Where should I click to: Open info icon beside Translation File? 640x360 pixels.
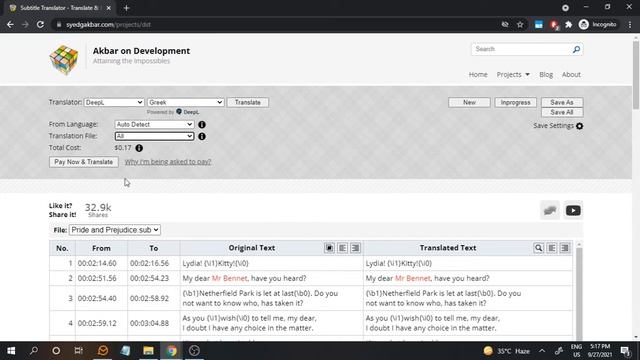[202, 136]
